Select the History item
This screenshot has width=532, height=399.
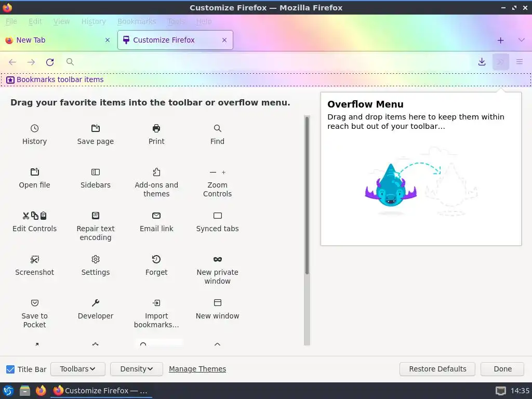[x=34, y=135]
